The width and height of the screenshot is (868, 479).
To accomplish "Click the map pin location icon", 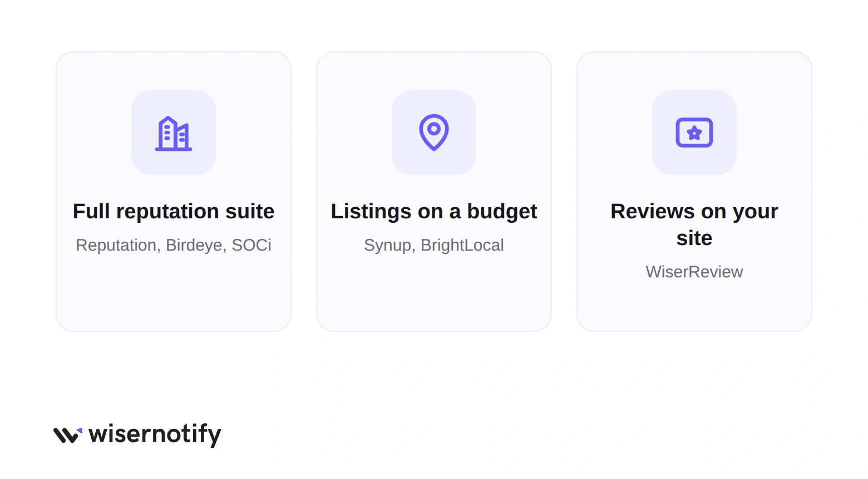I will point(434,133).
